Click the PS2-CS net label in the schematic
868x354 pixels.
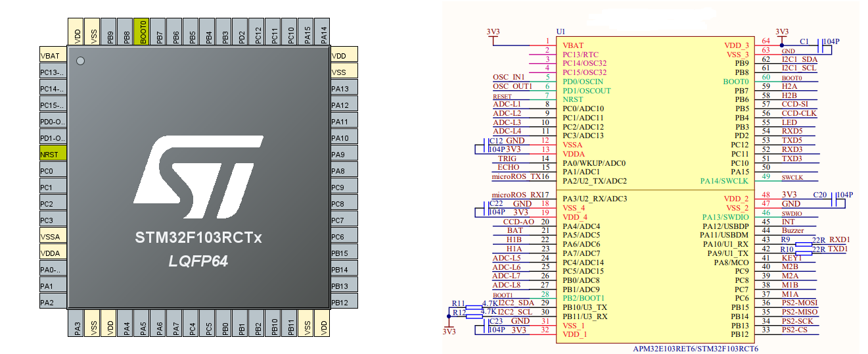click(794, 330)
